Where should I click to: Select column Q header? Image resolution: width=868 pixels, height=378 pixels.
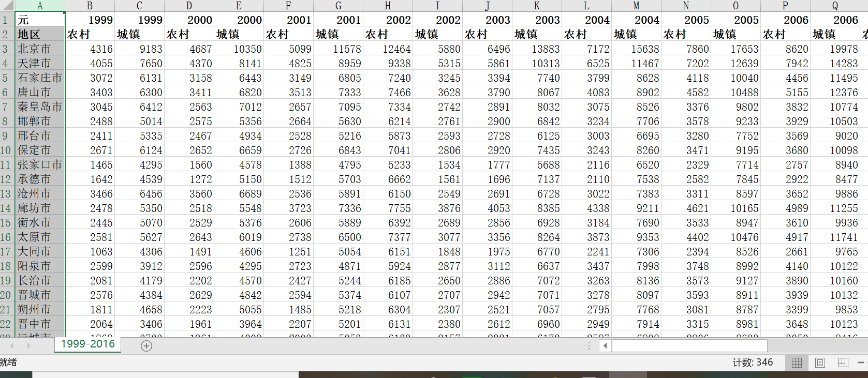point(835,6)
